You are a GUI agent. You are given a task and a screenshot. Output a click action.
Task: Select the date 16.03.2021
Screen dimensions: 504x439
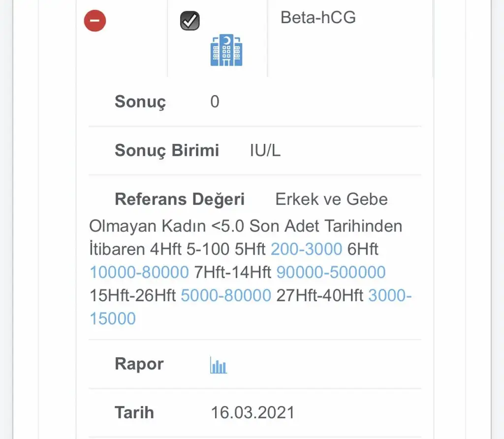point(252,412)
